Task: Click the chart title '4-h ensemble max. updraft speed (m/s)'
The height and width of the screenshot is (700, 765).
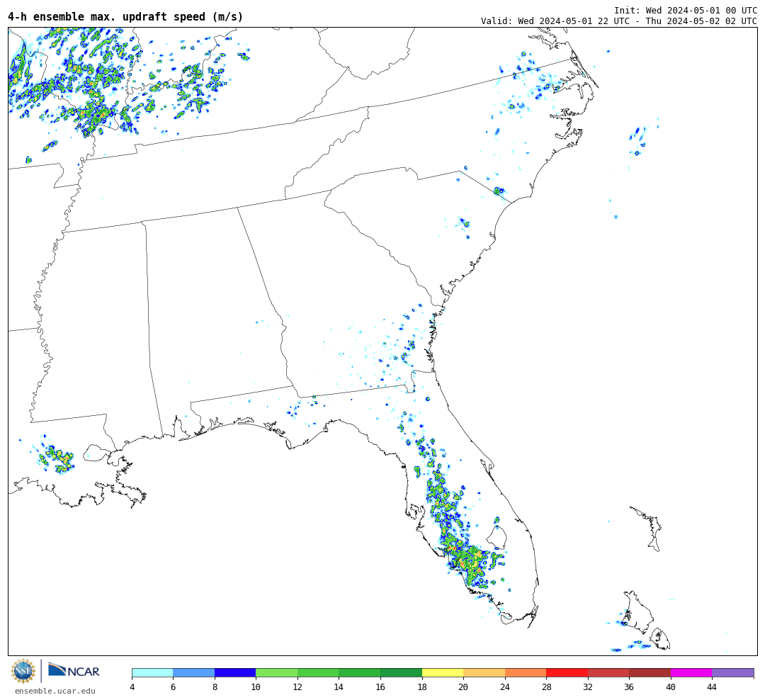Action: coord(125,16)
